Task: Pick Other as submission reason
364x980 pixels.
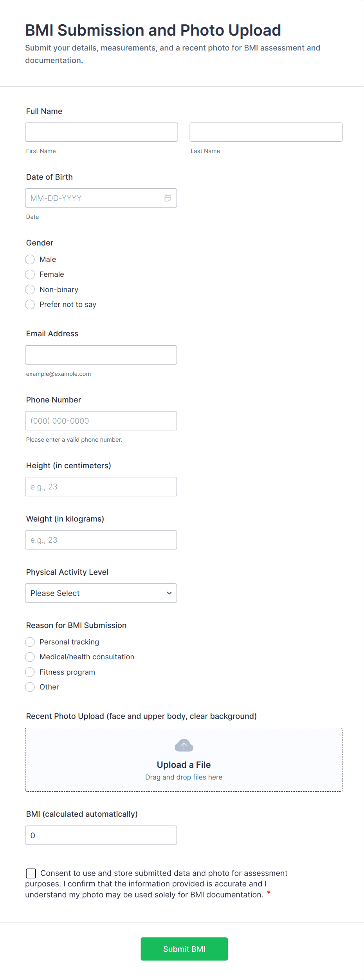Action: [30, 687]
